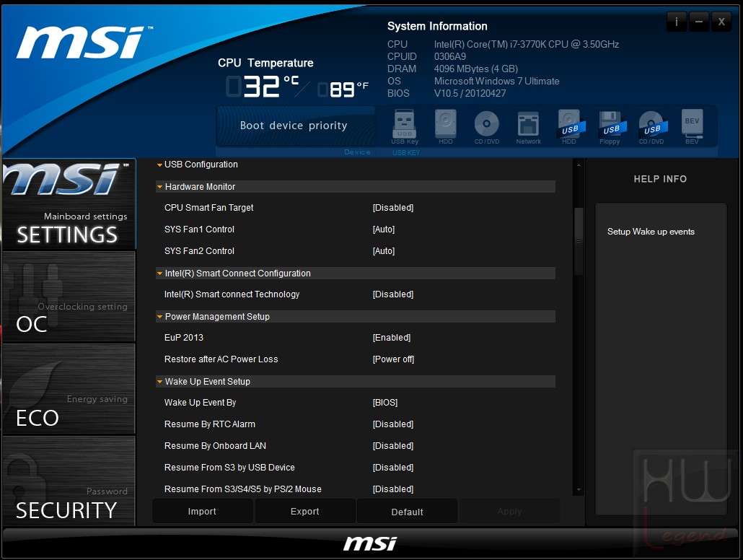Close the MSI window with X
The height and width of the screenshot is (560, 743).
click(x=721, y=22)
